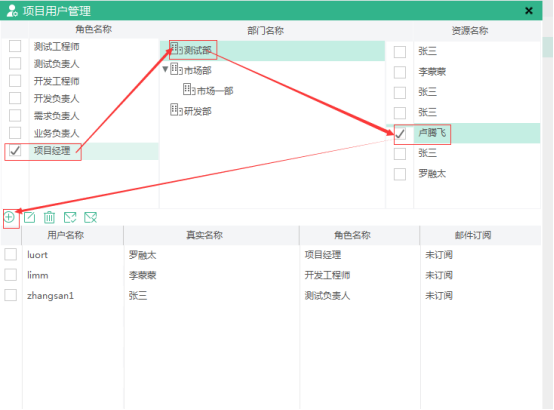The width and height of the screenshot is (554, 410).
Task: Tick the checkbox for user luort
Action: point(11,254)
